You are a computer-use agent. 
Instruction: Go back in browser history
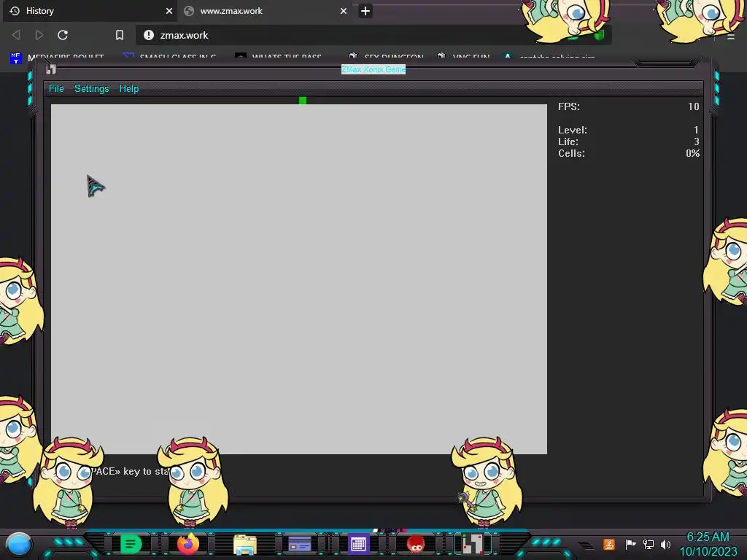tap(16, 35)
